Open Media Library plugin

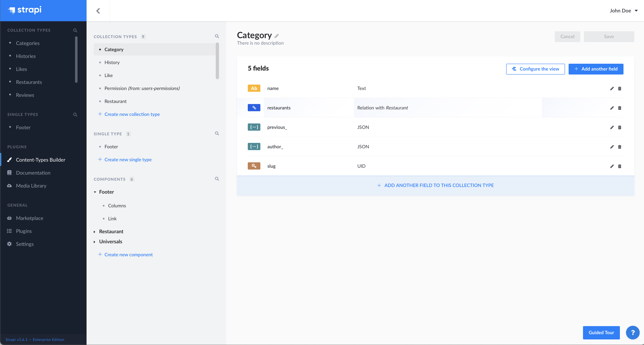click(x=31, y=186)
